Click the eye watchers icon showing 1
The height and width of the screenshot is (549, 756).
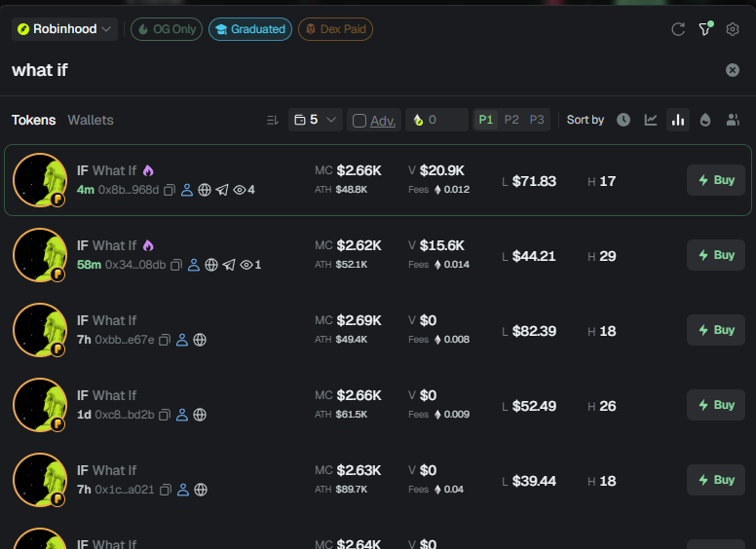(x=246, y=265)
